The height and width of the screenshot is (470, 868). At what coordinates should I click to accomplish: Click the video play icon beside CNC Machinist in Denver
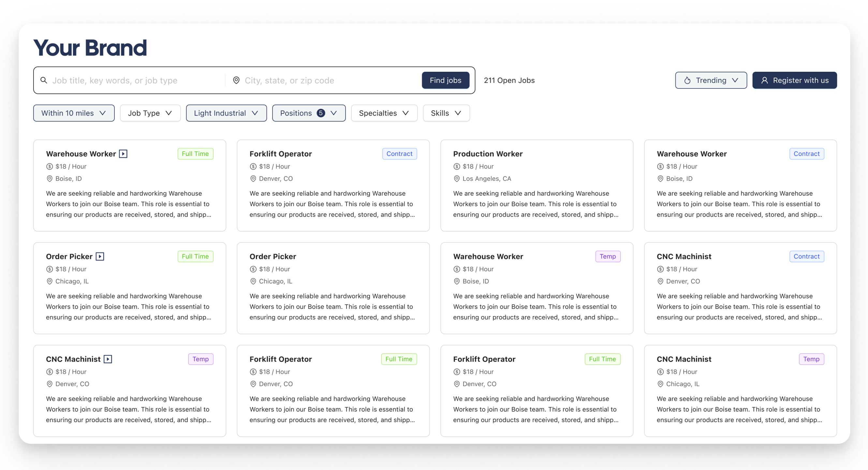(108, 359)
